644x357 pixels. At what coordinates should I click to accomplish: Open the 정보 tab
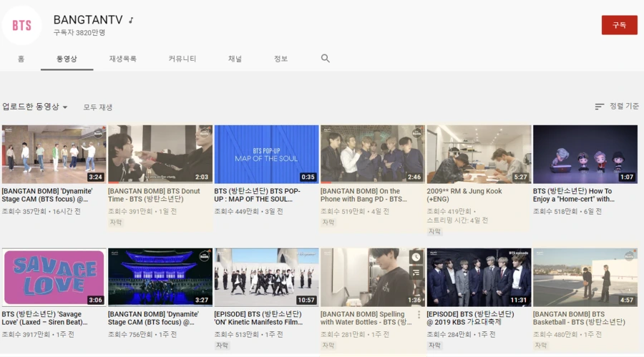(281, 59)
